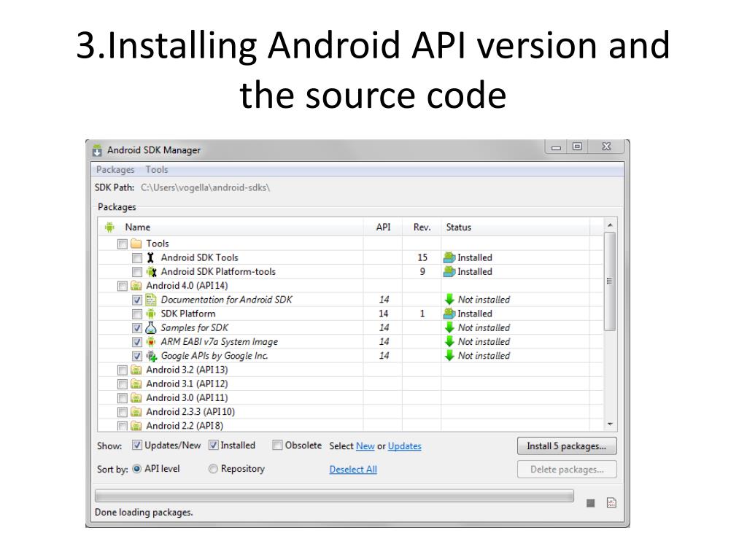Select the Repository sort radio button
The height and width of the screenshot is (560, 747).
tap(214, 469)
